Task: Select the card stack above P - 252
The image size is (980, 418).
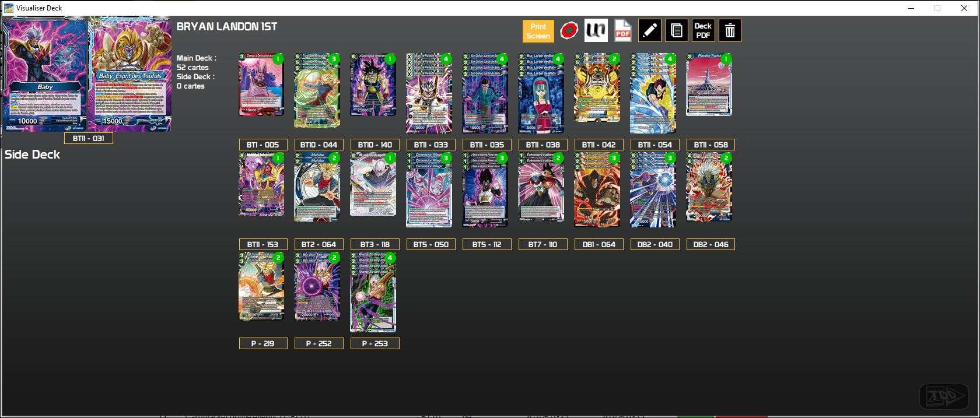Action: point(317,286)
